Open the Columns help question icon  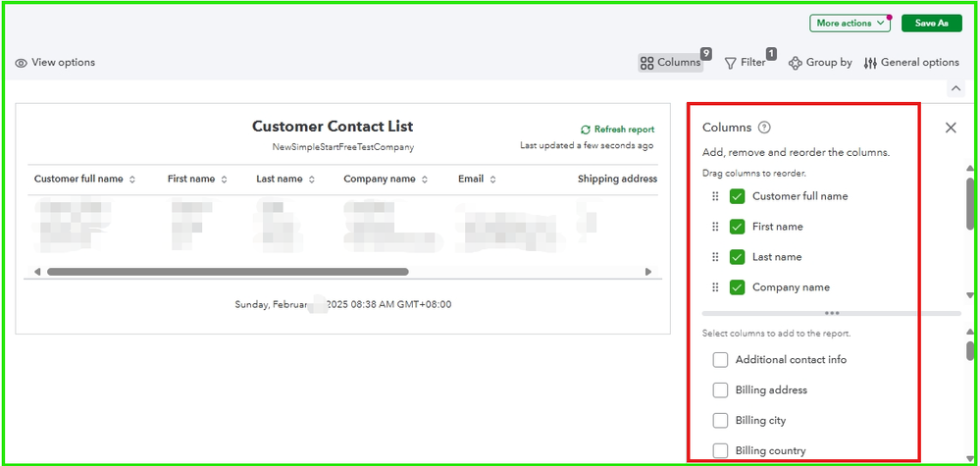[764, 128]
